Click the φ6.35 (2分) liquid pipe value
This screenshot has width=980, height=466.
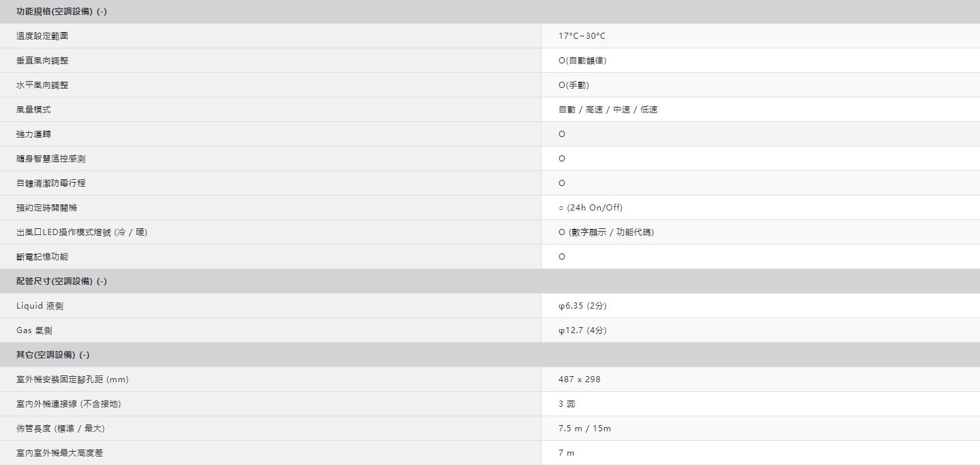[582, 306]
